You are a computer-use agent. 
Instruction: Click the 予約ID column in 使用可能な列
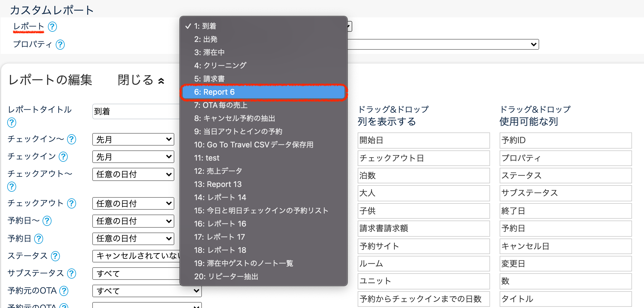pos(565,140)
